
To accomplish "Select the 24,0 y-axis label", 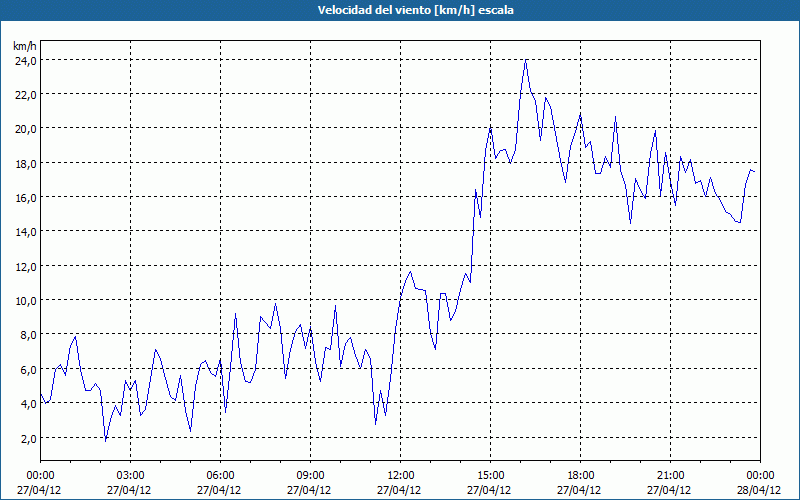I will tap(24, 61).
